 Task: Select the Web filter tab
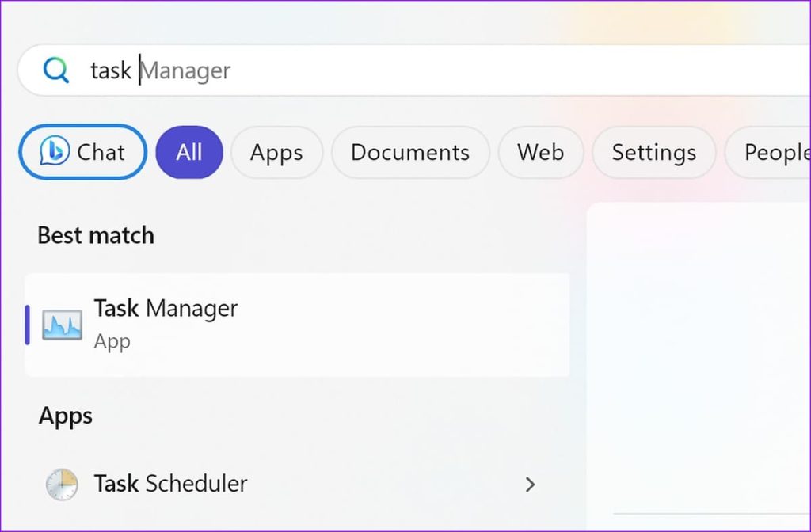(540, 152)
